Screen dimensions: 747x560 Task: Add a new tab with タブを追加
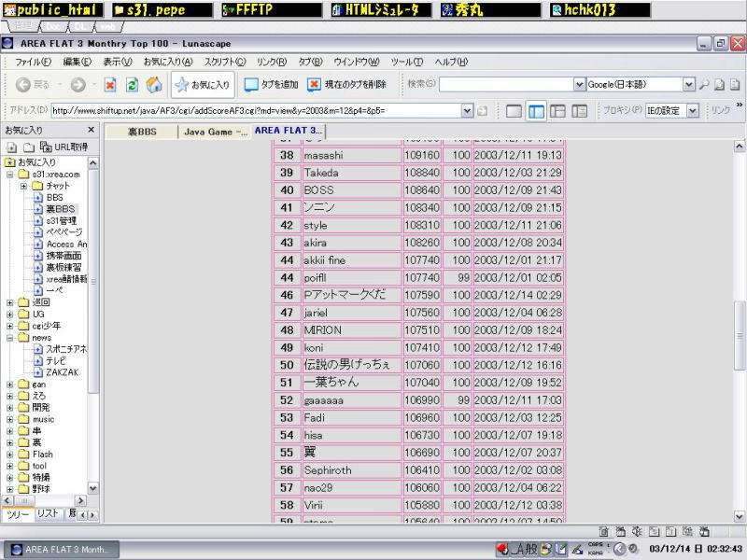(x=271, y=85)
